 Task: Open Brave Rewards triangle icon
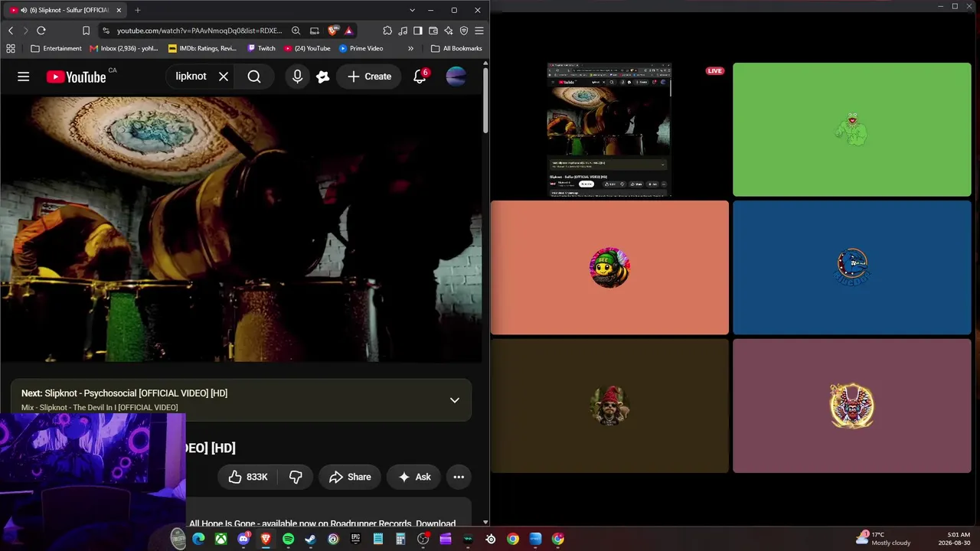point(348,31)
